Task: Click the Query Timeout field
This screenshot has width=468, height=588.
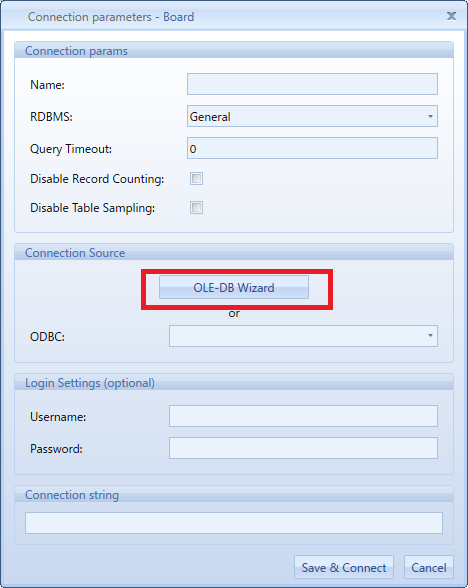Action: [312, 148]
